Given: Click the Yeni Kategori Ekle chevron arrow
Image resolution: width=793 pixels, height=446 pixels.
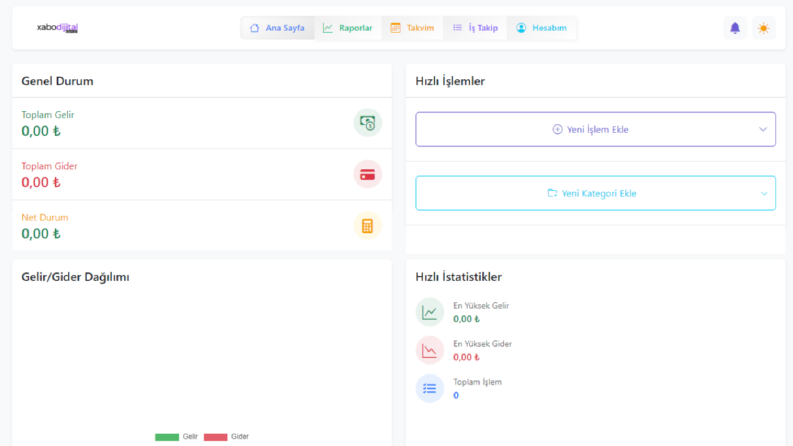Looking at the screenshot, I should click(x=764, y=193).
